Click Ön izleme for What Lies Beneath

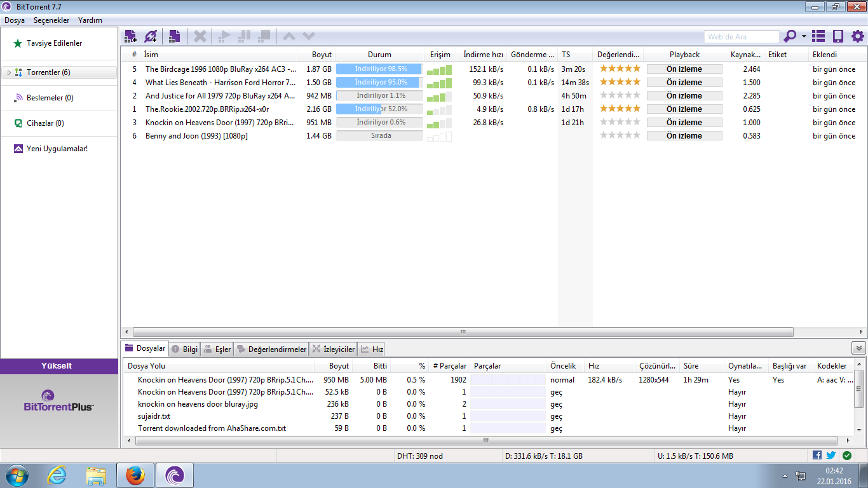tap(684, 82)
